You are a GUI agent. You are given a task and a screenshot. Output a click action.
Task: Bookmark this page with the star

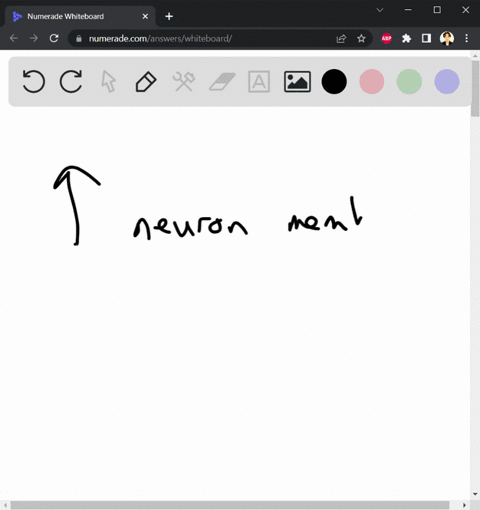[361, 39]
